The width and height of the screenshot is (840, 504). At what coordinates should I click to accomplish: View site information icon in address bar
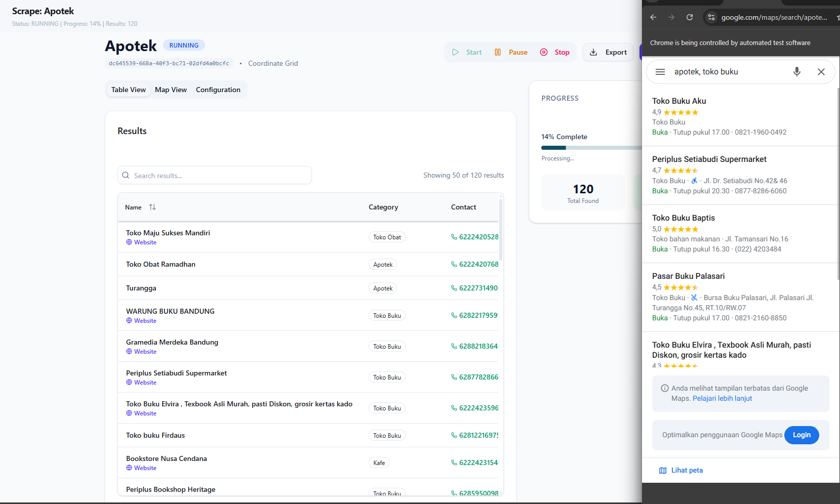coord(711,17)
